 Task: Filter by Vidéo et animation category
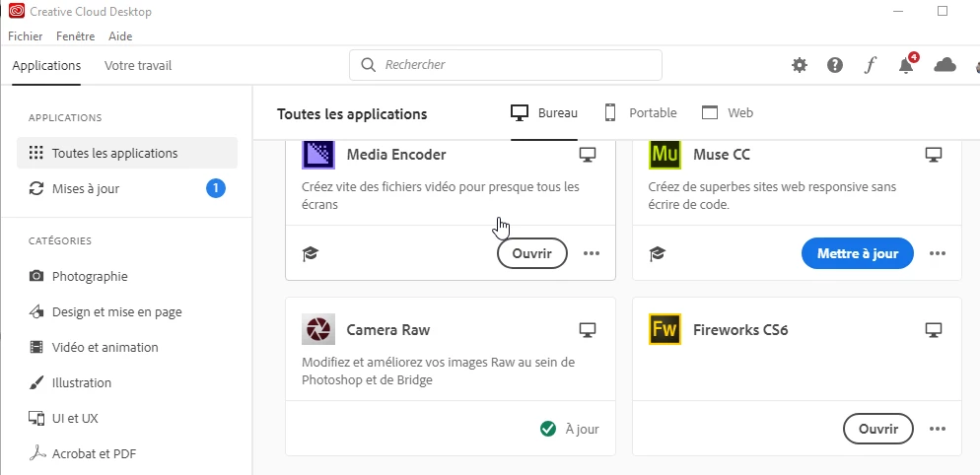[93, 348]
